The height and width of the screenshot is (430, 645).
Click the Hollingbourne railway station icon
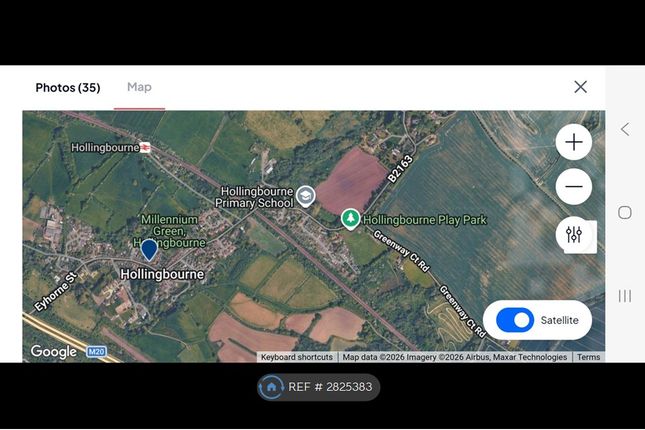(x=145, y=147)
